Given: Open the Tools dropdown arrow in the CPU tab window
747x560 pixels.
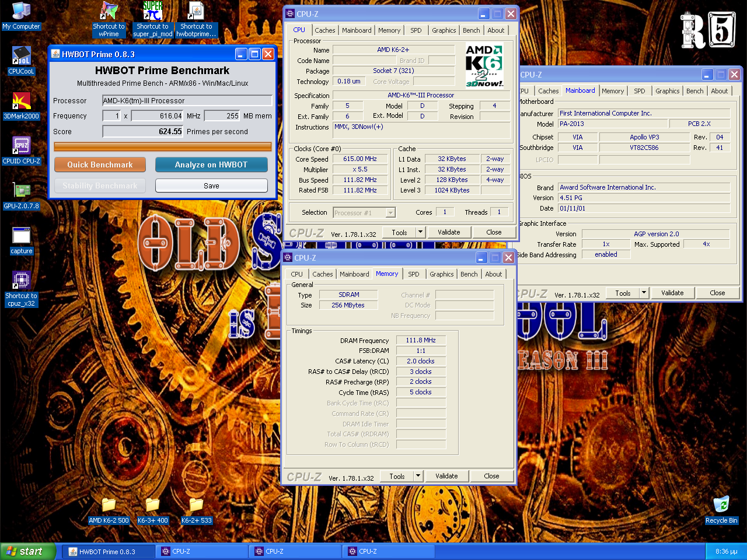Looking at the screenshot, I should click(x=420, y=232).
